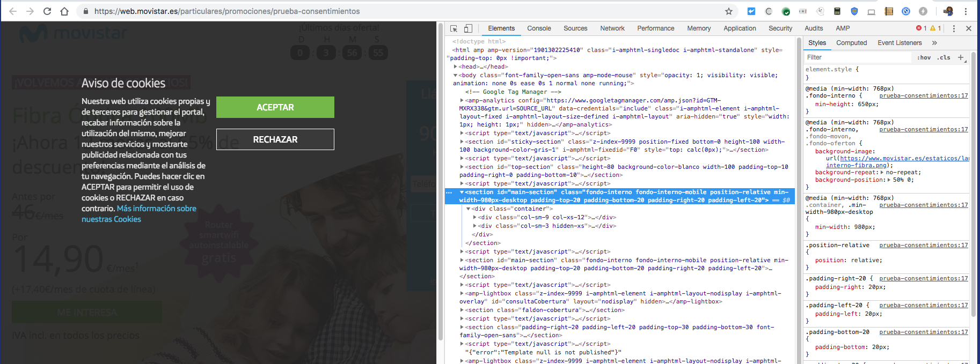
Task: Show the red error count in console
Action: (922, 28)
